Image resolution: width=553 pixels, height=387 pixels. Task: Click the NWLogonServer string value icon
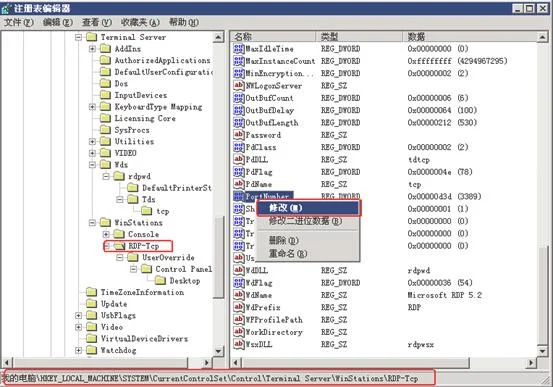click(239, 86)
